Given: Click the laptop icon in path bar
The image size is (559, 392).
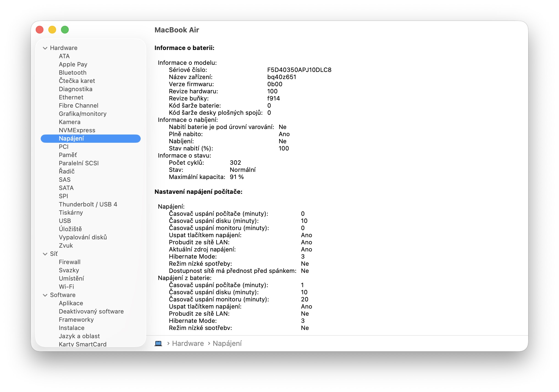Looking at the screenshot, I should (x=158, y=343).
